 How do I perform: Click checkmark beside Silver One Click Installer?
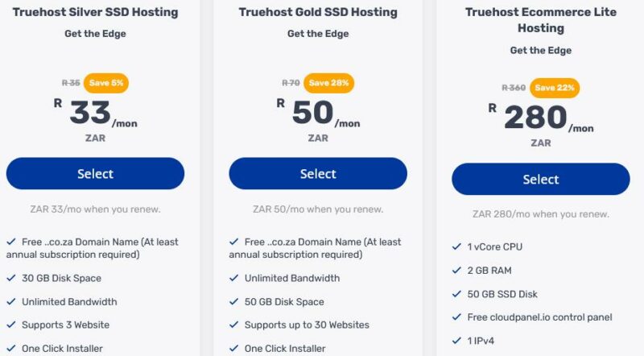(11, 348)
